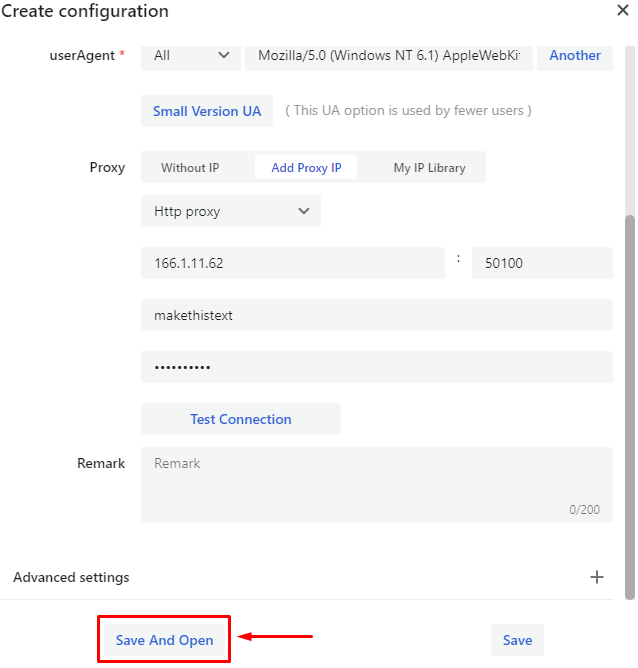Click the Save And Open button

click(x=164, y=640)
